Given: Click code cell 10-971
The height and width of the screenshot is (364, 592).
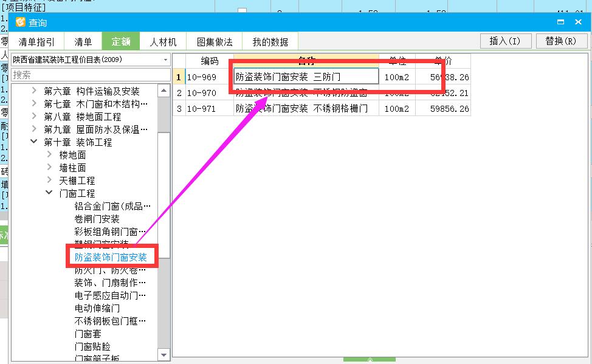Looking at the screenshot, I should pos(210,109).
